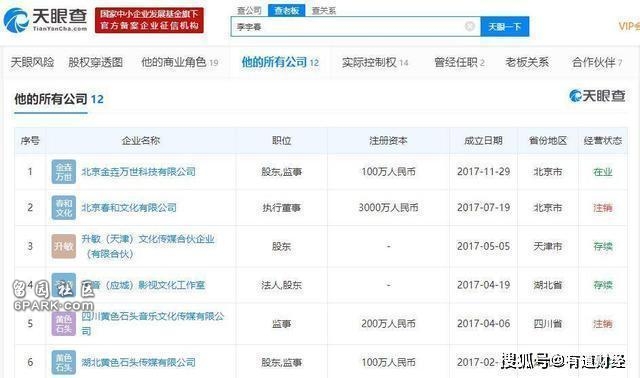
Task: Open 四川黄色石头音乐文化传媒有限公司 link
Action: [153, 323]
